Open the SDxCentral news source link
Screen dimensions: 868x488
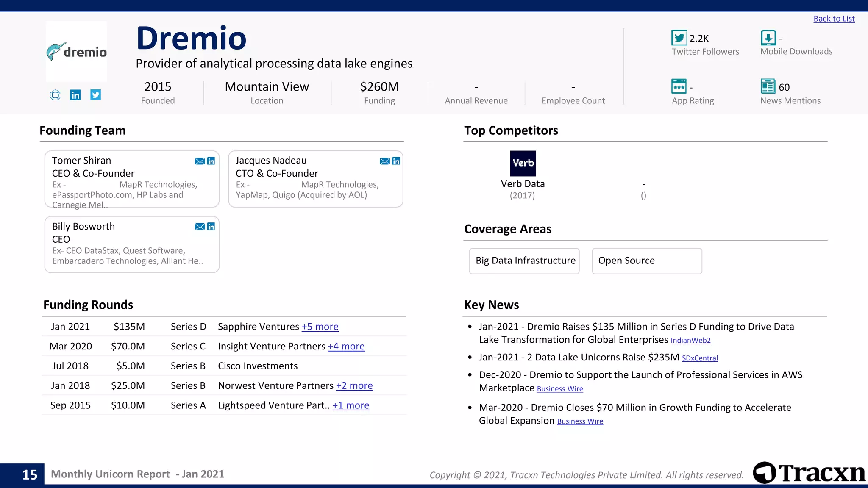click(700, 358)
